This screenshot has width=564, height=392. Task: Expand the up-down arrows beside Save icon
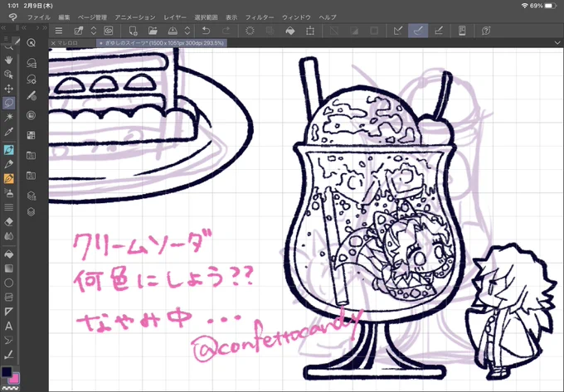187,31
